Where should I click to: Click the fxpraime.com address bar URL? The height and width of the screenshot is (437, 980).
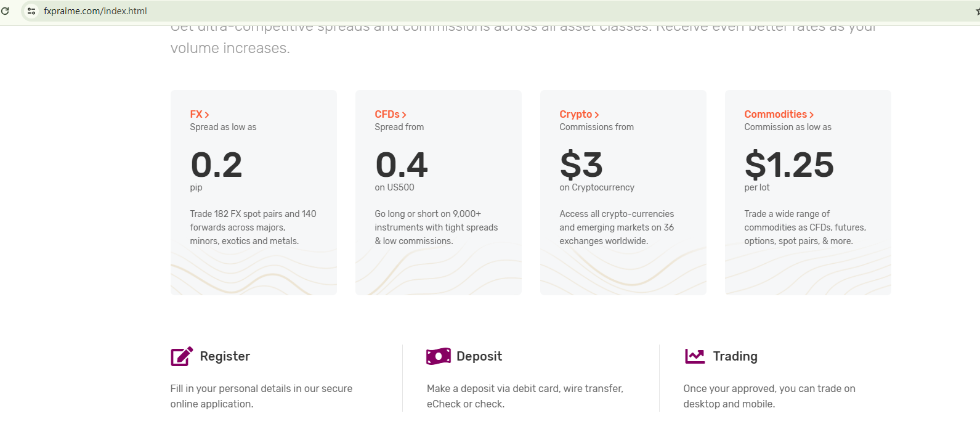pos(95,11)
